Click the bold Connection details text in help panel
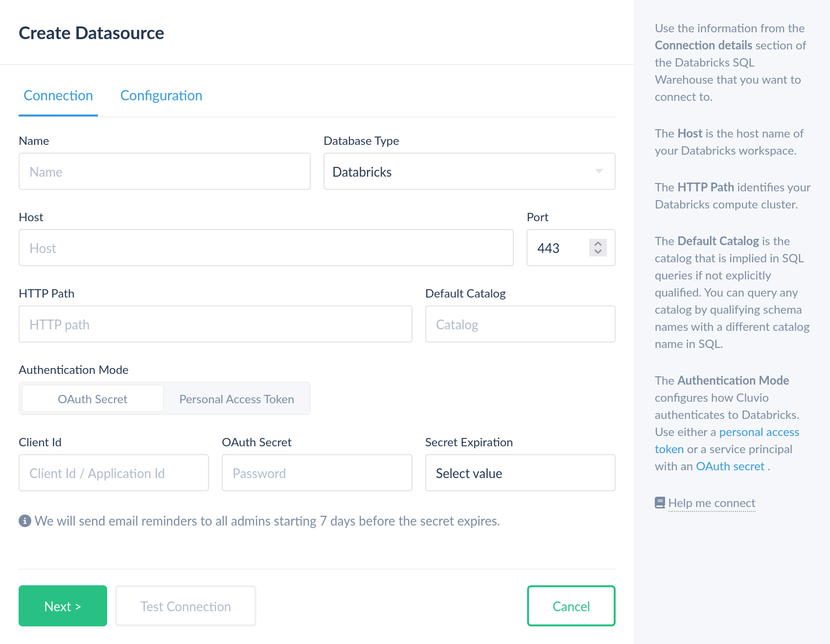 click(703, 46)
